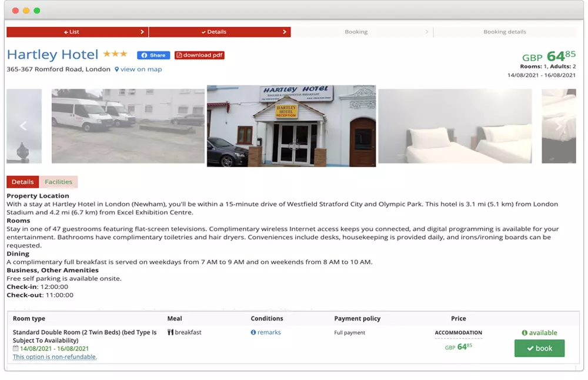588x380 pixels.
Task: Click the green available info icon
Action: pos(524,333)
